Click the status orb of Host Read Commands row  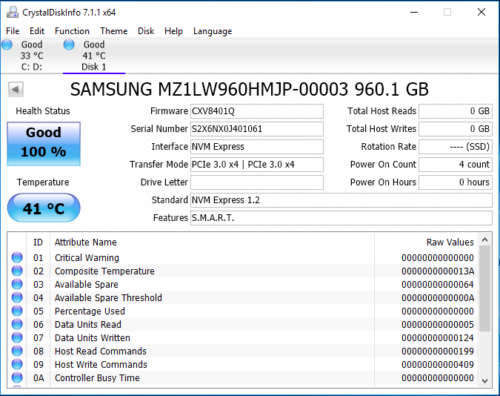pos(17,351)
